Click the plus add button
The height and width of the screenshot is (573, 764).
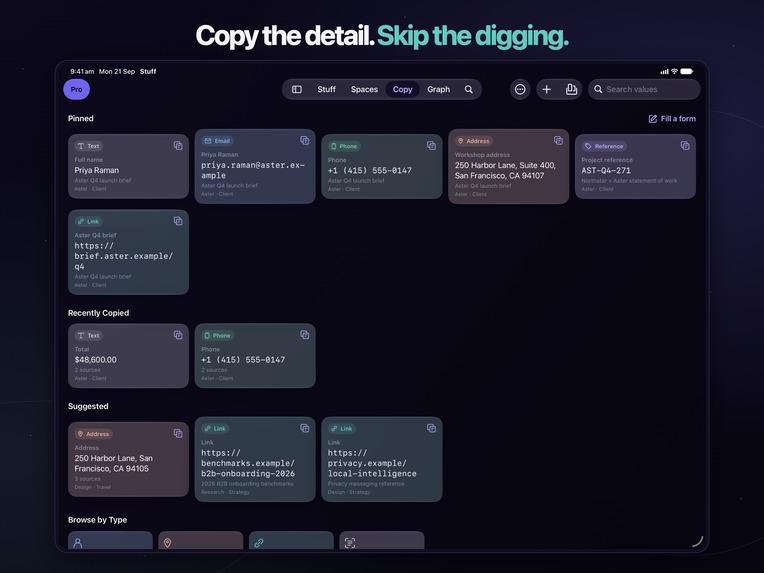click(x=547, y=89)
